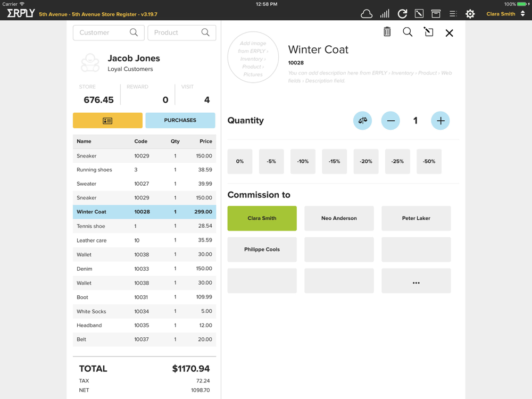Open Clara Smith user dropdown
Screen dimensions: 532x399
(x=505, y=14)
